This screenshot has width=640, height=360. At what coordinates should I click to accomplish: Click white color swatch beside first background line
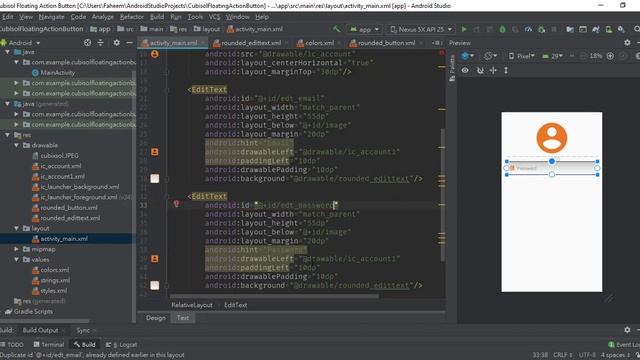pos(155,178)
